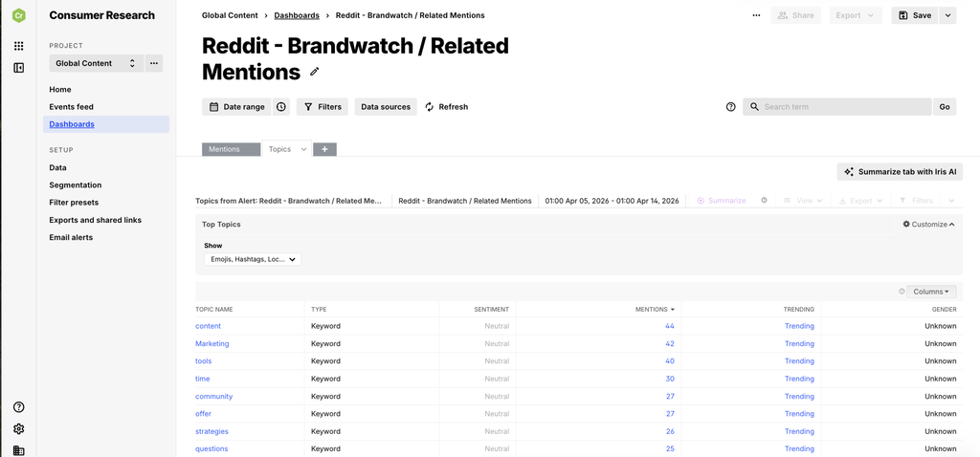Click Summarize tab with Iris AI
The height and width of the screenshot is (457, 980).
point(900,172)
